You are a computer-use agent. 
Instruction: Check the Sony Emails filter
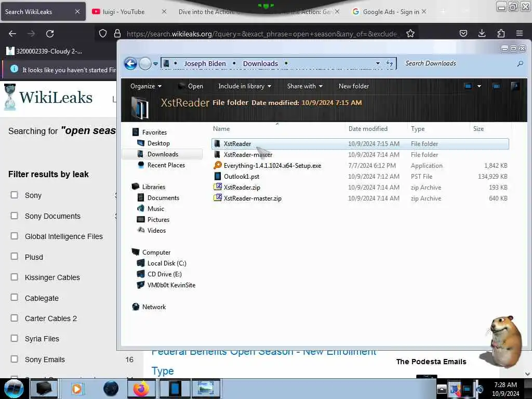click(14, 359)
